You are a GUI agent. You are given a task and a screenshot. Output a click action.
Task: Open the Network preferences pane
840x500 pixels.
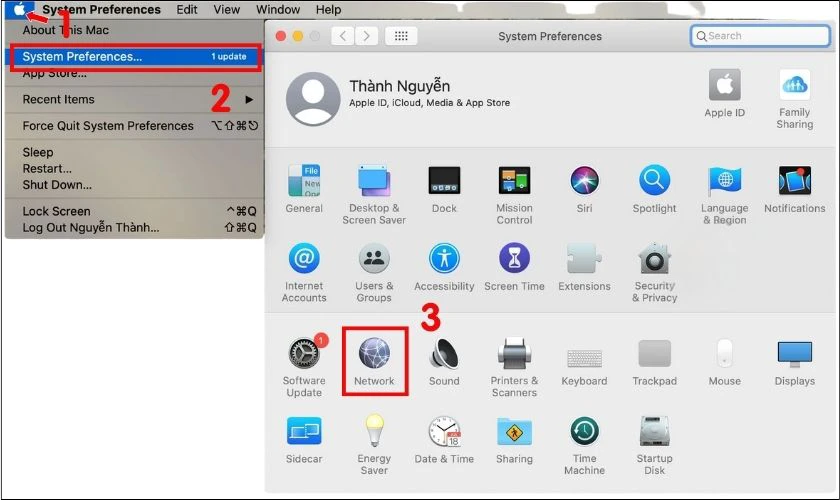pyautogui.click(x=374, y=362)
